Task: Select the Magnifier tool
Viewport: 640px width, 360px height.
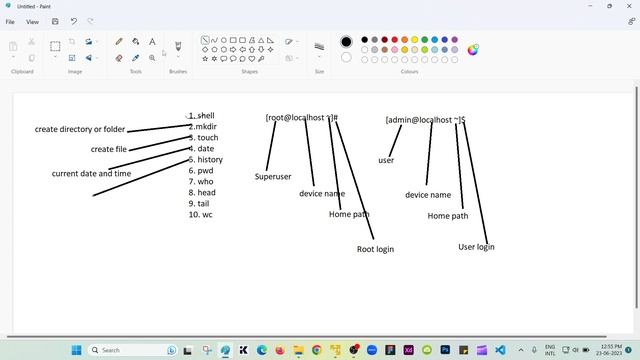Action: coord(152,58)
